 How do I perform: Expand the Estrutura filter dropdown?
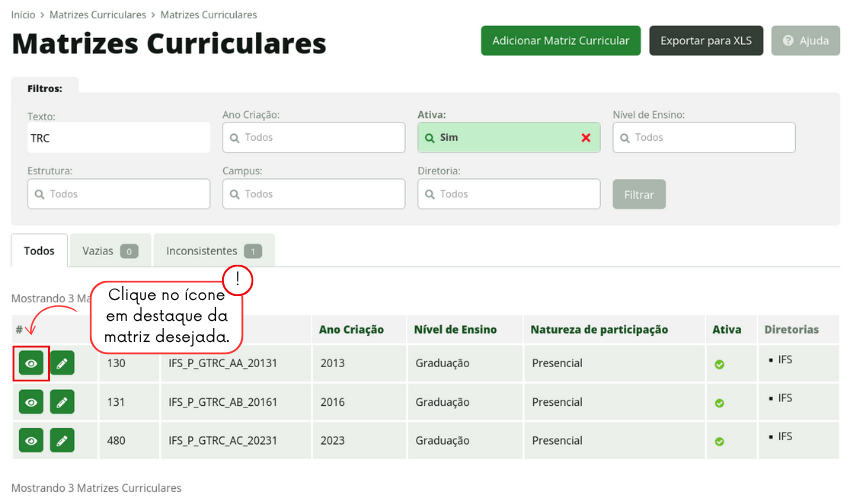[x=118, y=194]
